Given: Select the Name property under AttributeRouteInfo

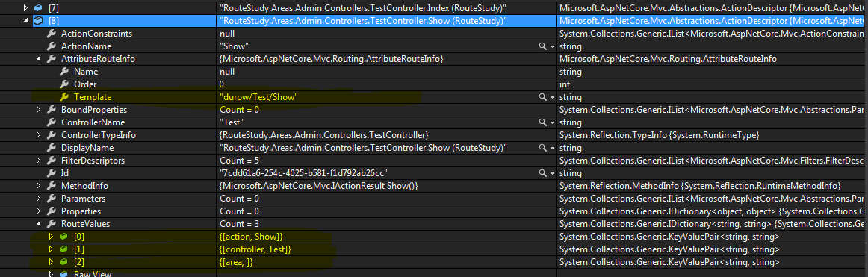Looking at the screenshot, I should [86, 72].
